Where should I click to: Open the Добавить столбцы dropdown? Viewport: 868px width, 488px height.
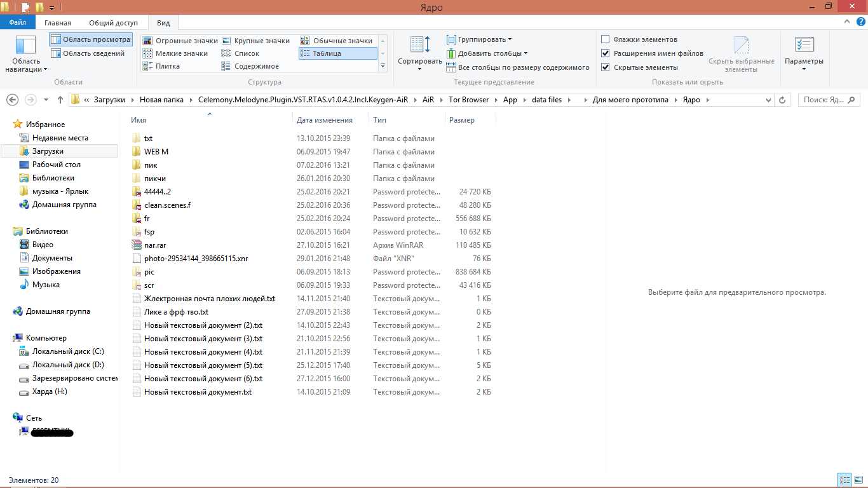(487, 53)
